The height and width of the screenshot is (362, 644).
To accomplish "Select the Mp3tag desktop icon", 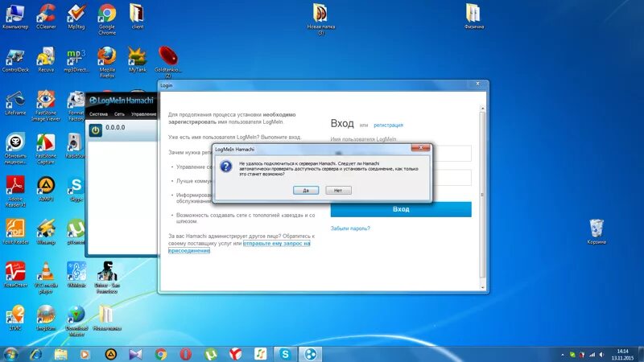I will [x=76, y=16].
